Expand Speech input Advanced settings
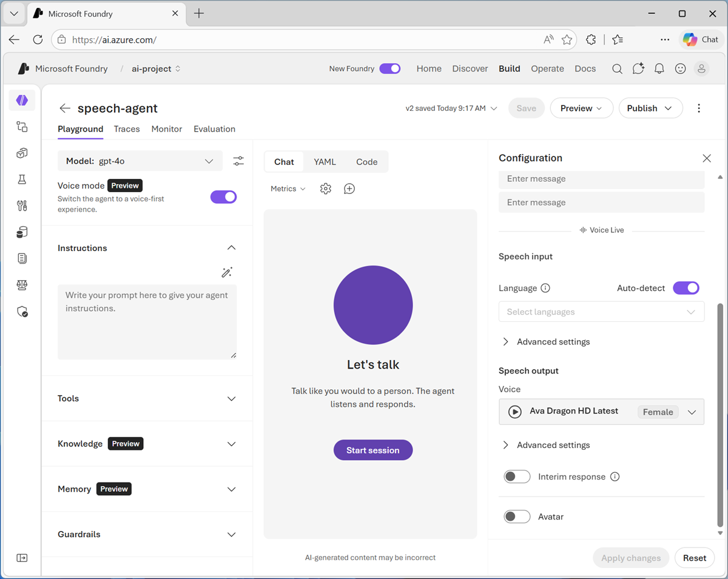Screen dimensions: 728x579 (545, 342)
